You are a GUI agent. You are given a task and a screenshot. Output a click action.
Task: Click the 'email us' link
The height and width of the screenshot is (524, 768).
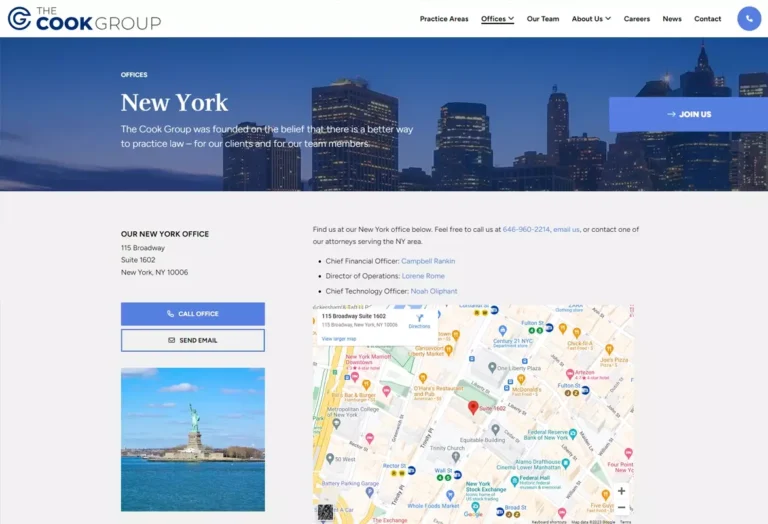click(566, 229)
